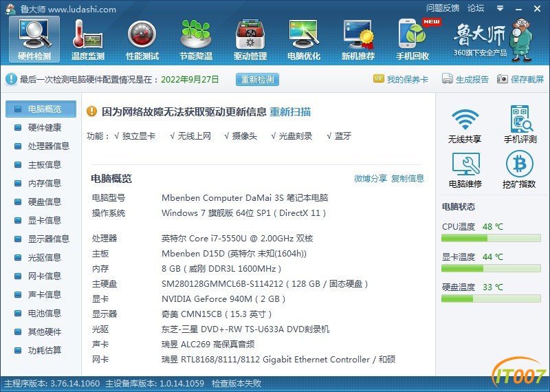Open 节能降温 clover icon
Screen dimensions: 550x392
pyautogui.click(x=196, y=39)
